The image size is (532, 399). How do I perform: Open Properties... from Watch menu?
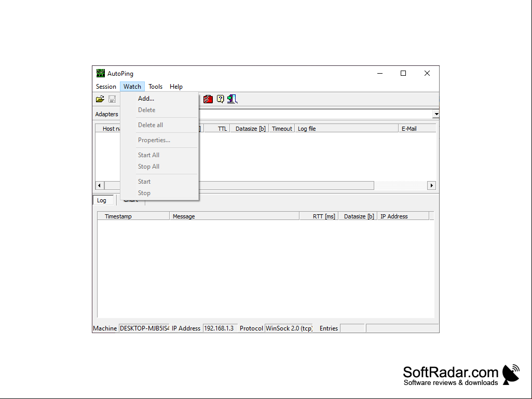(x=159, y=140)
